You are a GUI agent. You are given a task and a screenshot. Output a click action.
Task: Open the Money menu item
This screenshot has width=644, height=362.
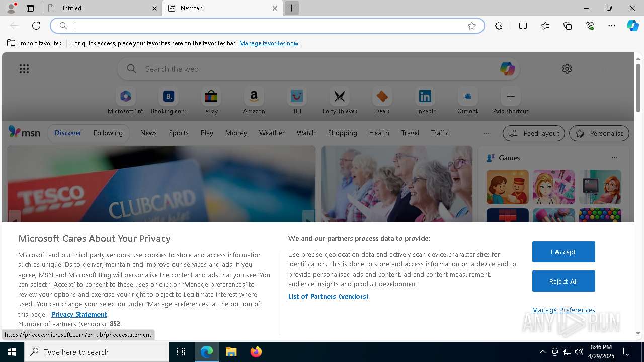click(236, 133)
